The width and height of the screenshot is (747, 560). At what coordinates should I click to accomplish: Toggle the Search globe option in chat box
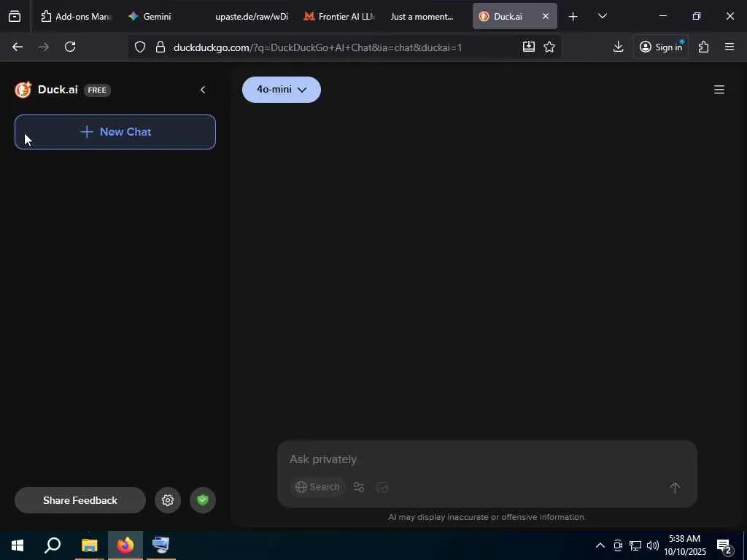(x=318, y=487)
